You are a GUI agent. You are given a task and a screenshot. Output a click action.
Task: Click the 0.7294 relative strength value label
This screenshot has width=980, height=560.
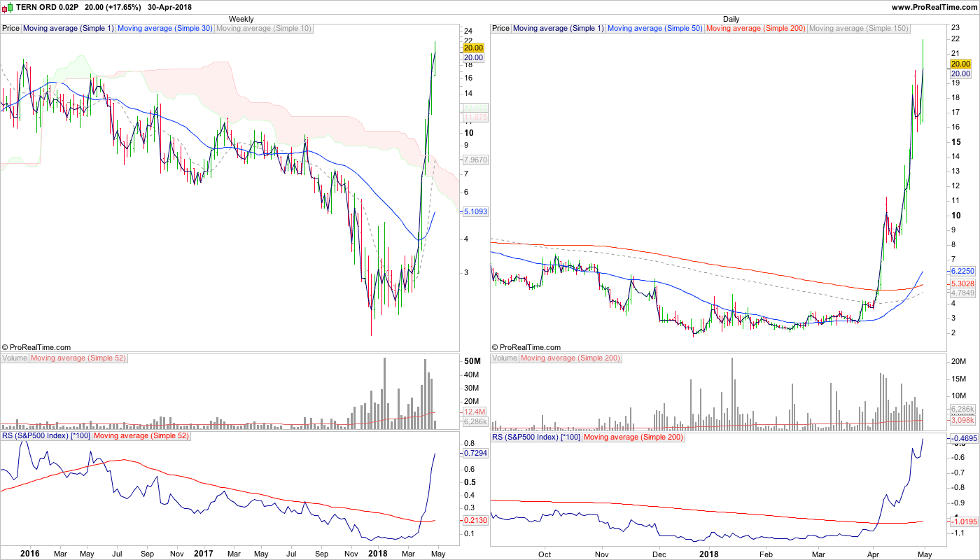[x=475, y=453]
